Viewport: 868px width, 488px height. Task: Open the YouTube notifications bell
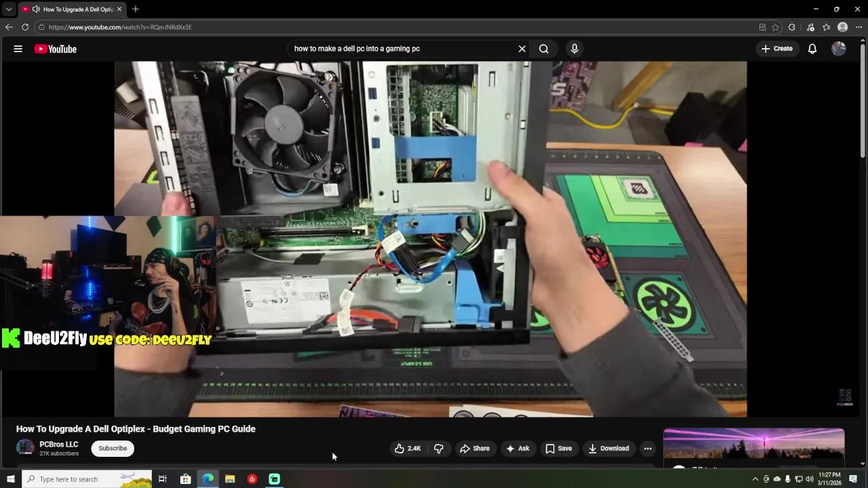(x=812, y=49)
